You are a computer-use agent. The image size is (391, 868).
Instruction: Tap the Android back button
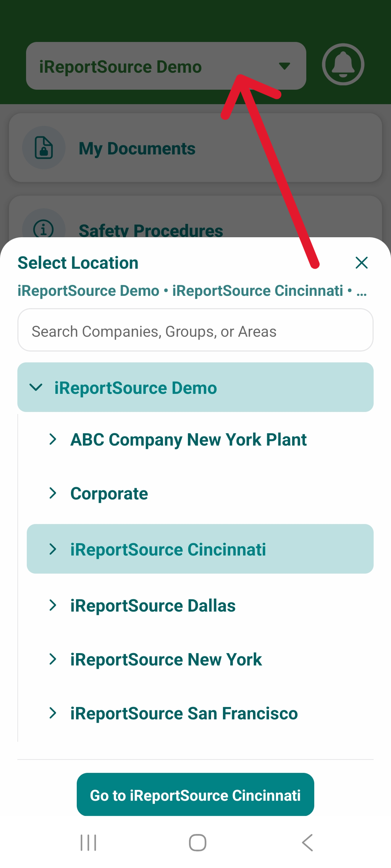[307, 843]
